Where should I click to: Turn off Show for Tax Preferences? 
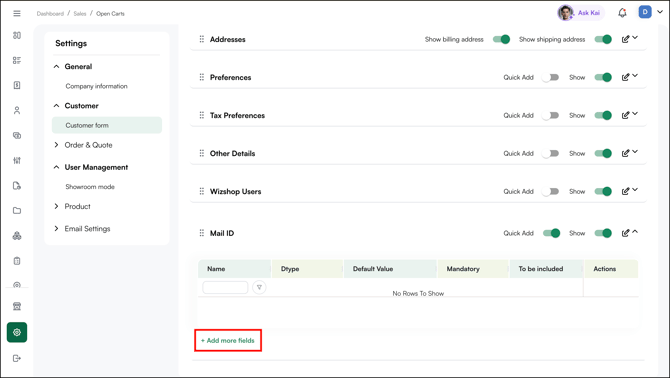point(603,115)
